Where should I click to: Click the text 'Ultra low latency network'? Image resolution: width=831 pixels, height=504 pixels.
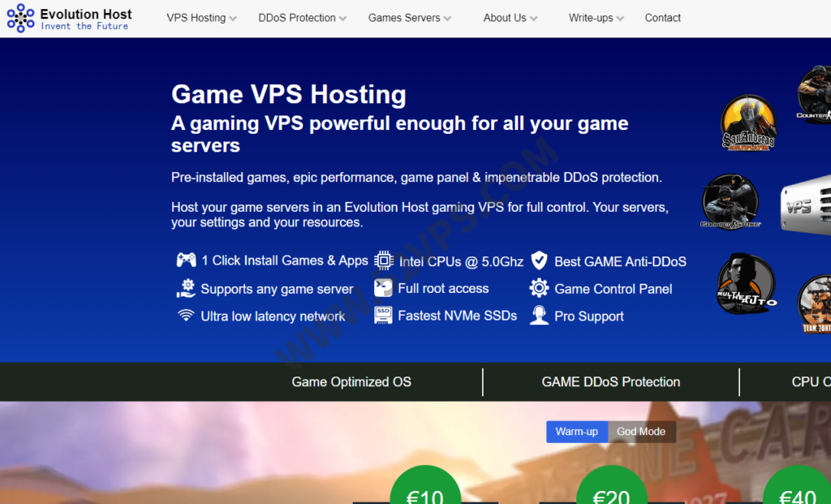click(273, 317)
